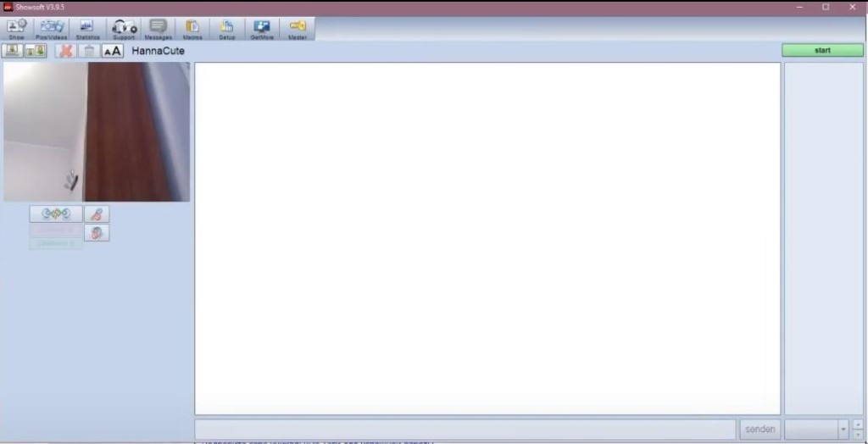Open the Statistics chart icon
This screenshot has height=444, width=868.
(87, 29)
